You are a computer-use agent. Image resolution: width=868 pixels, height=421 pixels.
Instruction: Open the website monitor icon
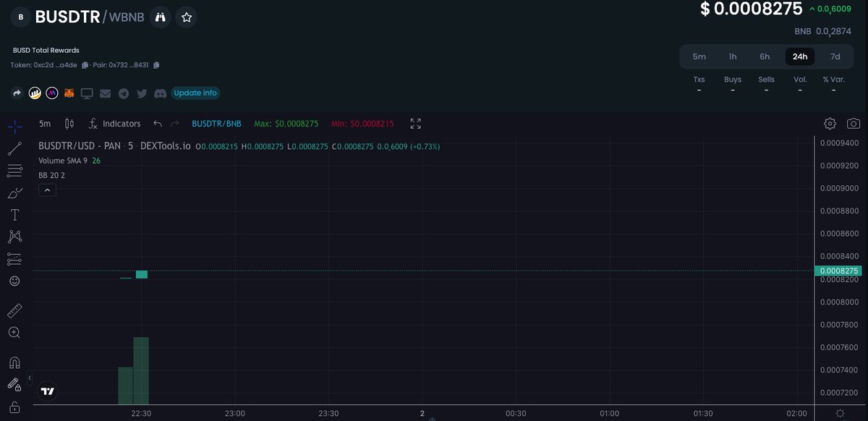point(87,93)
